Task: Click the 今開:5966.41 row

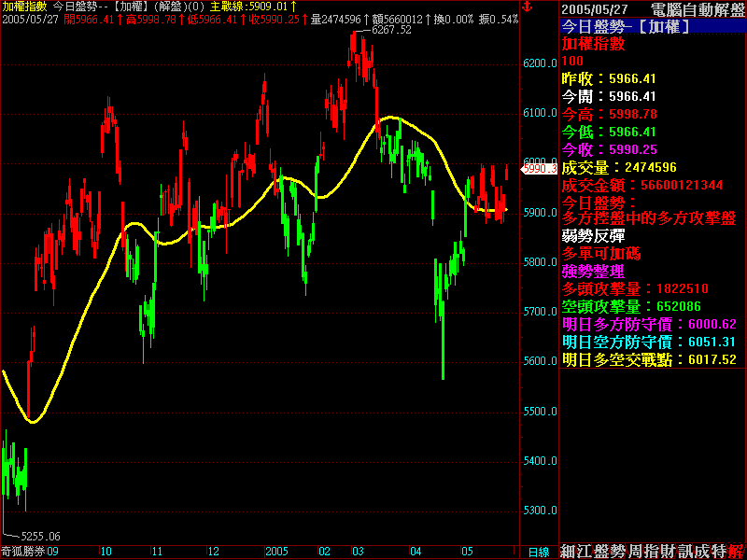Action: (x=609, y=97)
